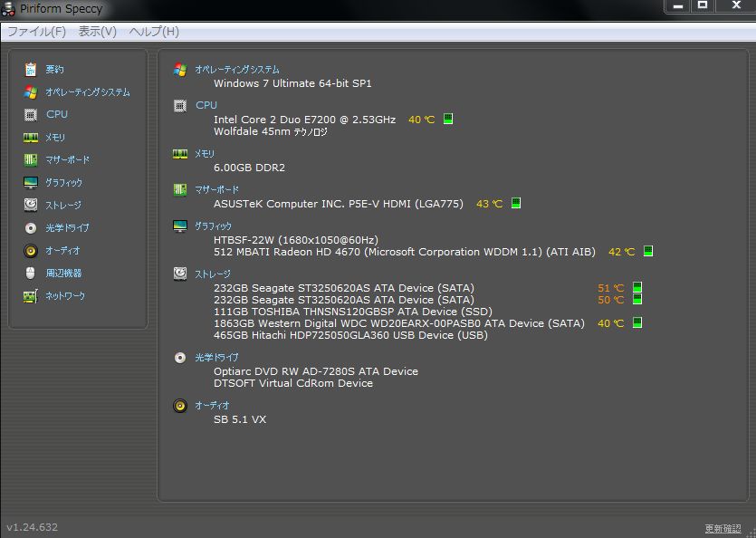Click CPU chip icon in summary panel
The height and width of the screenshot is (538, 756).
pyautogui.click(x=180, y=106)
